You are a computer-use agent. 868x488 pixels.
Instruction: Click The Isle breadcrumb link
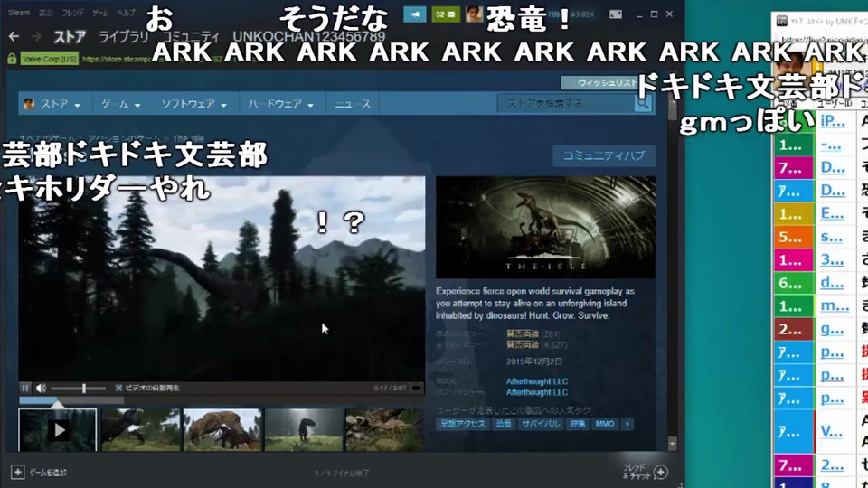tap(188, 138)
